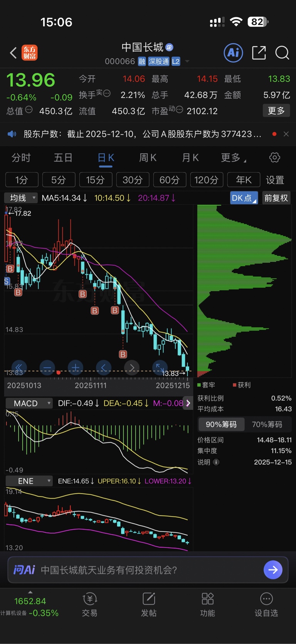Screen dimensions: 296x644
Task: Select the 年K period button
Action: (244, 180)
